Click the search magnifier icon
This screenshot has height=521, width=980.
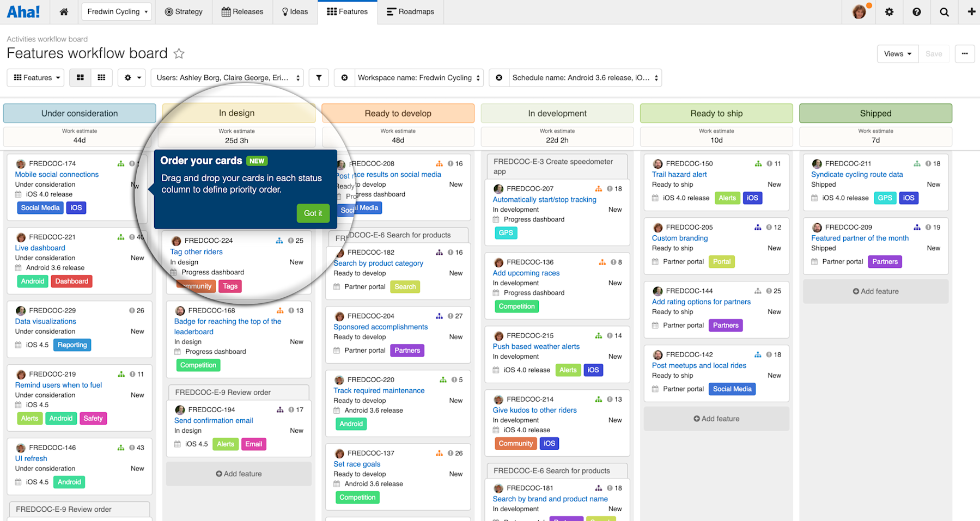pyautogui.click(x=944, y=11)
